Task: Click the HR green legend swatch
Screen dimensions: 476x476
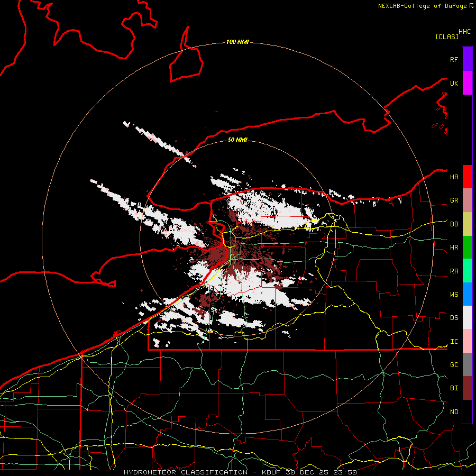Action: (467, 247)
